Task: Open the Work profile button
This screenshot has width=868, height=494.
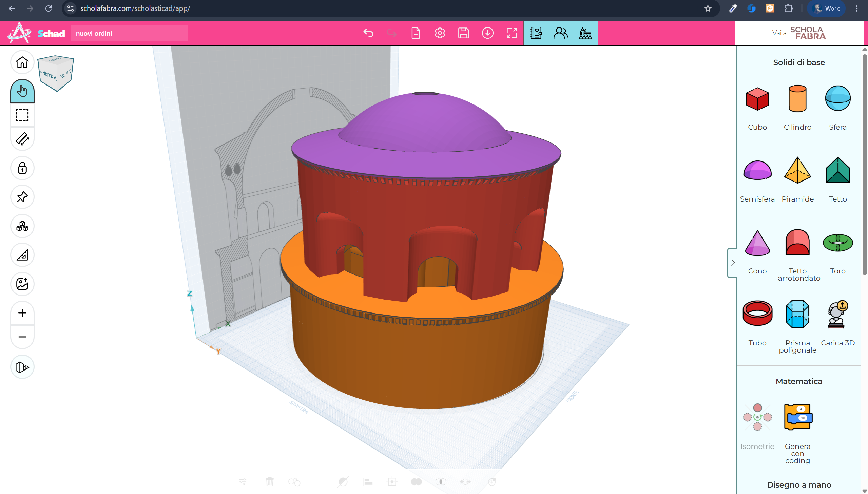Action: (x=827, y=8)
